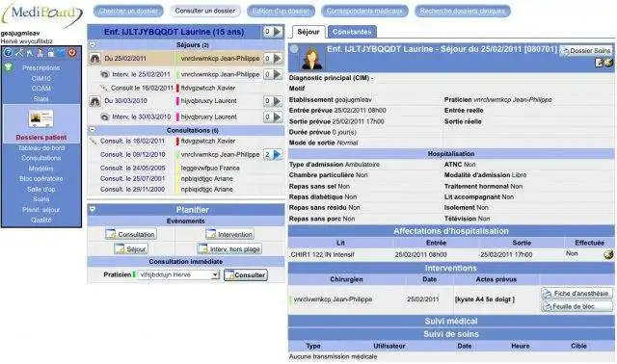The image size is (617, 364).
Task: Click the Dossier Soins button
Action: pyautogui.click(x=586, y=51)
